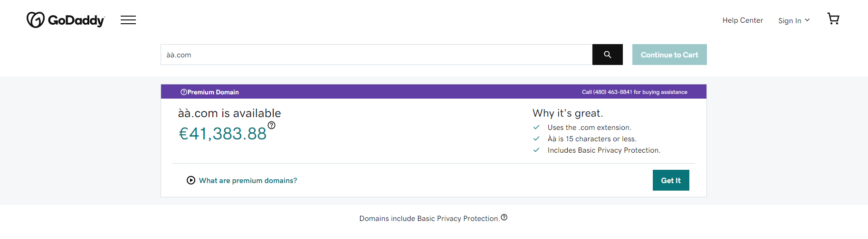868x239 pixels.
Task: Click checkmark next to "Includes Basic Privacy Protection"
Action: [x=536, y=150]
